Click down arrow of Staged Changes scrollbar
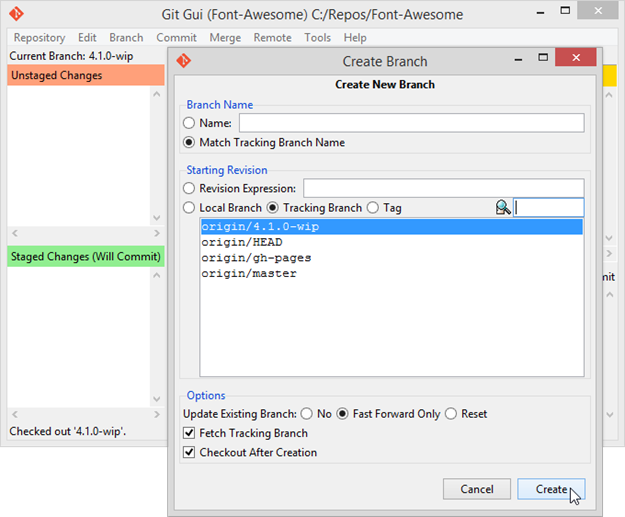The width and height of the screenshot is (625, 517). [x=157, y=399]
